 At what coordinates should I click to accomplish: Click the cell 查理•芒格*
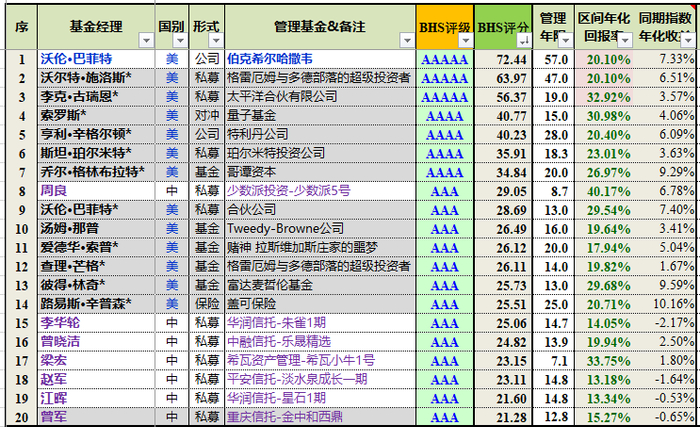96,266
